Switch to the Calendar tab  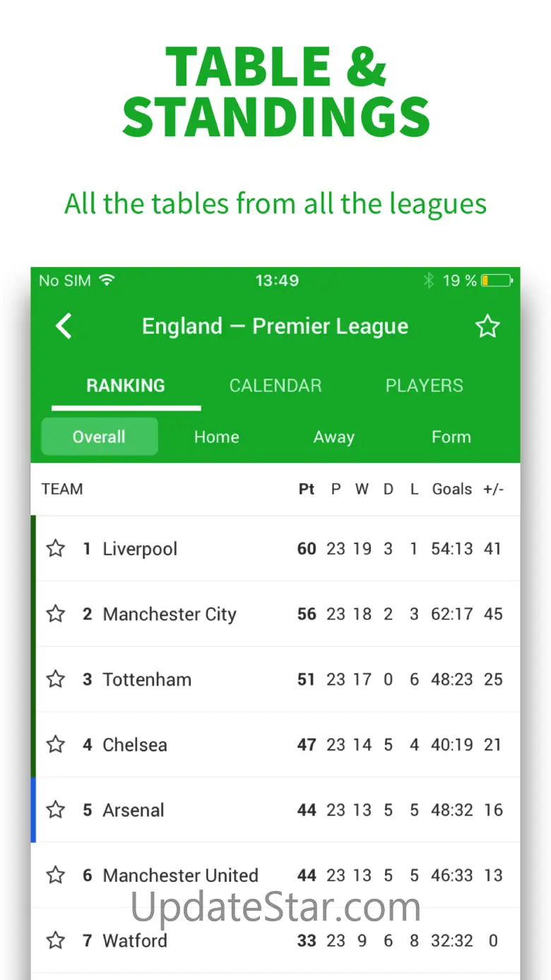click(x=275, y=386)
